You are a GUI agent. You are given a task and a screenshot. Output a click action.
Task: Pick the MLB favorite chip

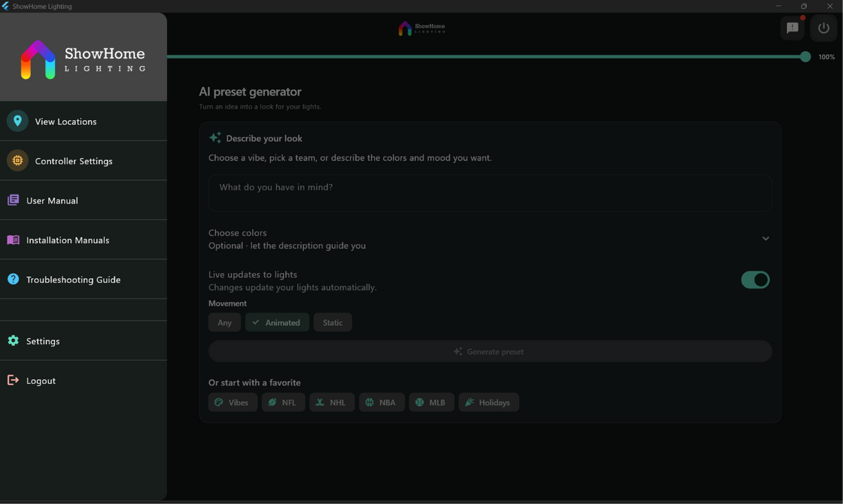point(431,402)
